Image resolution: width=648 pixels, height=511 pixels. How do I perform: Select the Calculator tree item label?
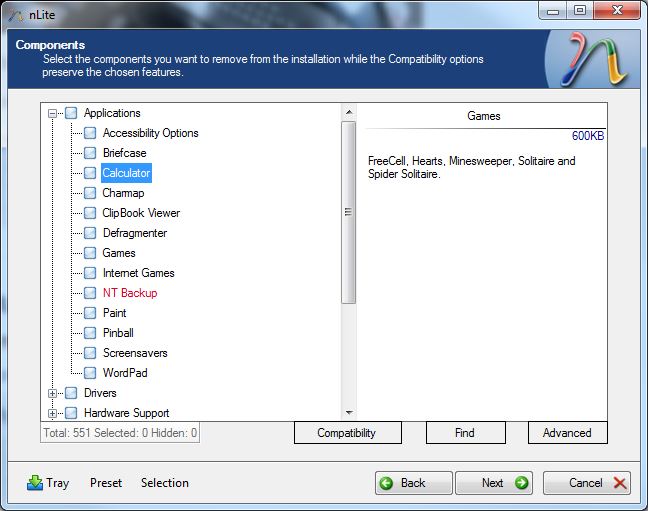126,173
